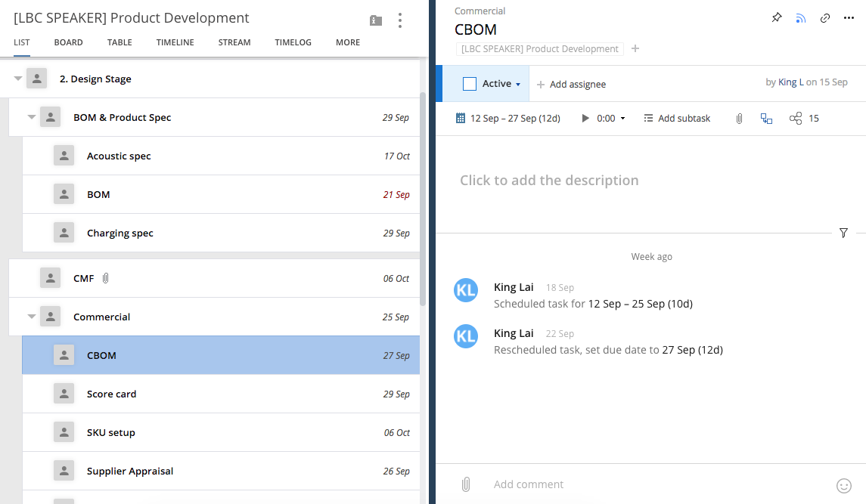This screenshot has width=866, height=504.
Task: Start the task timer play button
Action: point(585,119)
